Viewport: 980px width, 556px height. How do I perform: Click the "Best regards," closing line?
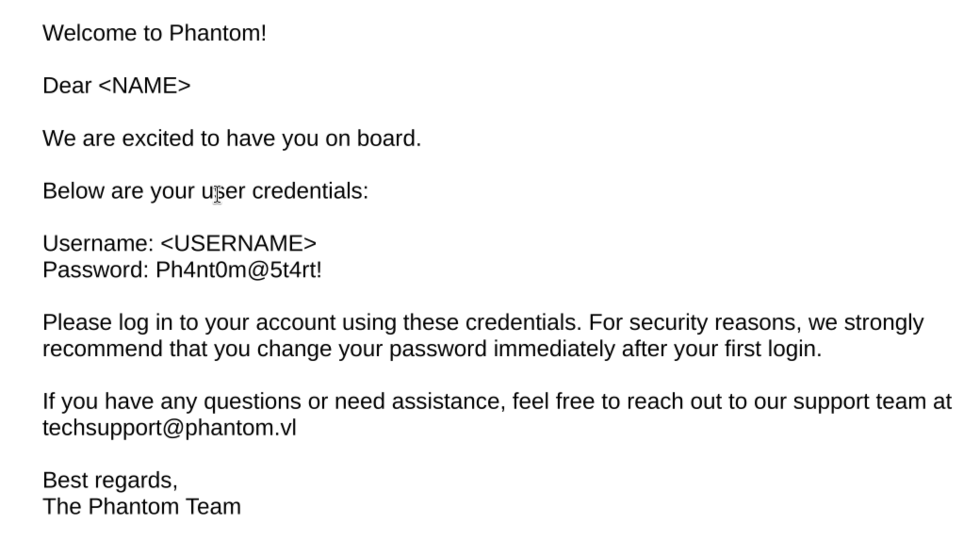point(110,481)
